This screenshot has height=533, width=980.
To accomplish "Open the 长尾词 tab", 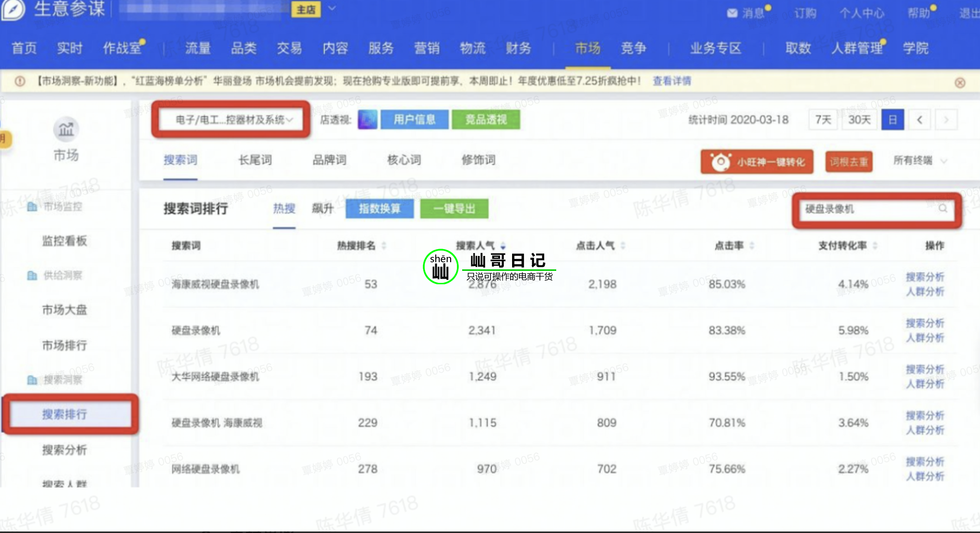I will [x=255, y=160].
